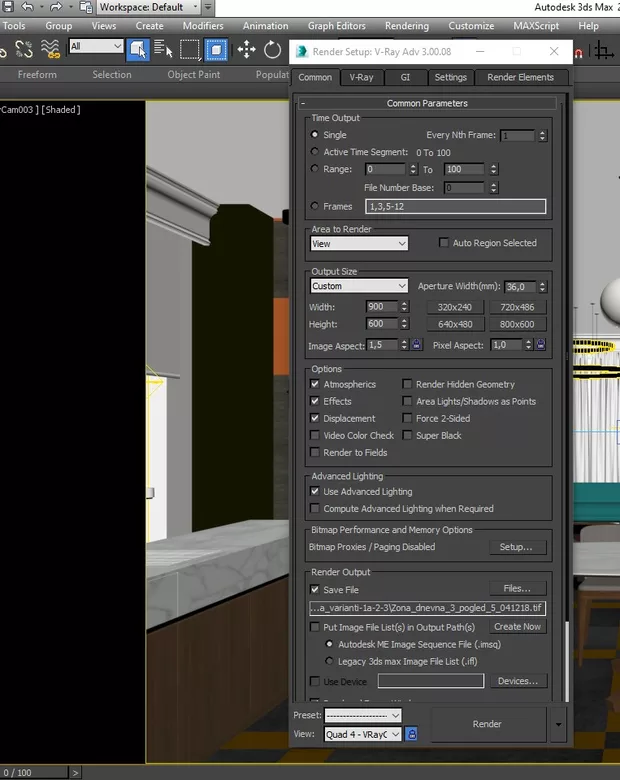
Task: Toggle the Window/Crossing selection icon
Action: (x=216, y=49)
